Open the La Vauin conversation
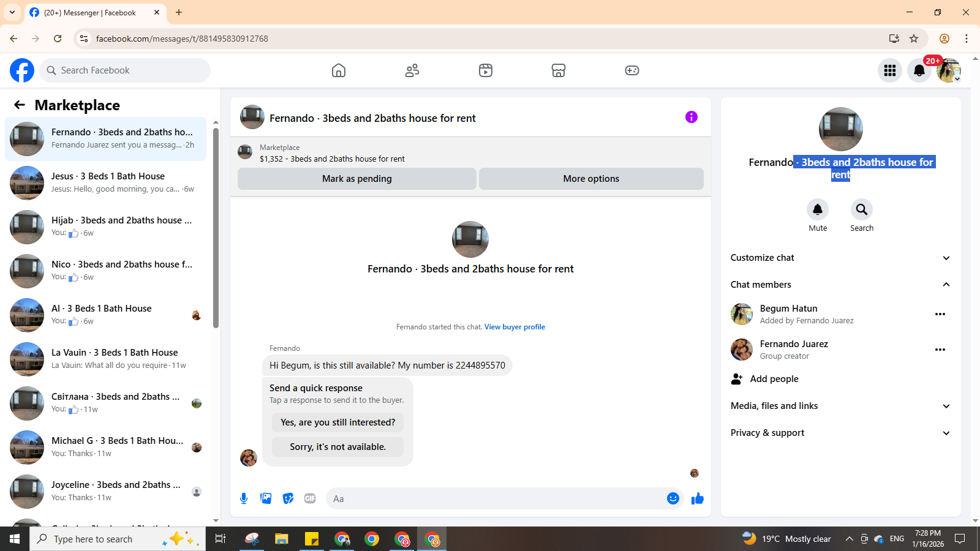This screenshot has height=551, width=980. 105,359
